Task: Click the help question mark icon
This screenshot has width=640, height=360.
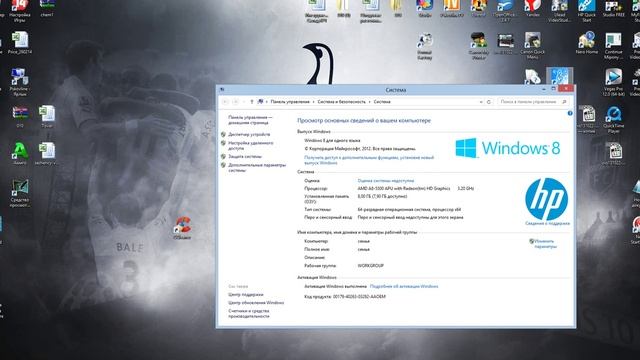Action: (570, 113)
